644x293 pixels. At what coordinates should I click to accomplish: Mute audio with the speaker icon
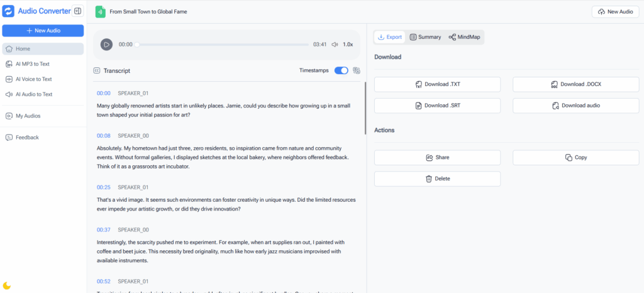[x=335, y=44]
